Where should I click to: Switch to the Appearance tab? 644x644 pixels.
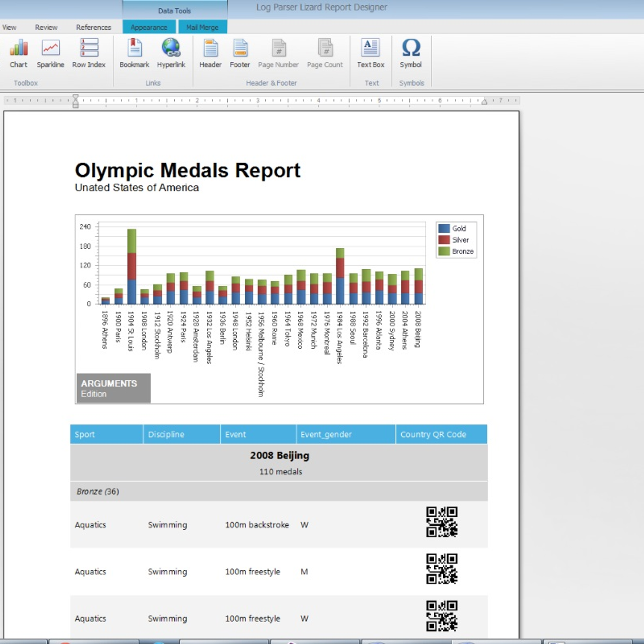[149, 27]
